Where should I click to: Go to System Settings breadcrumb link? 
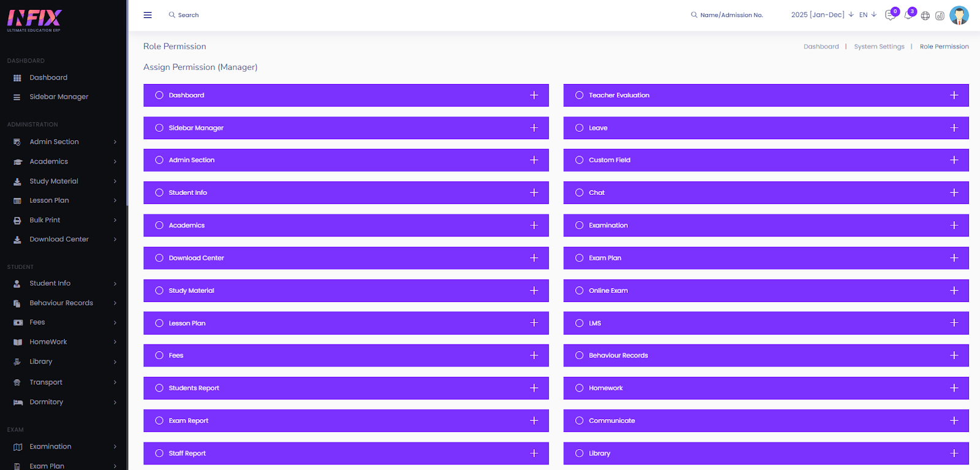pyautogui.click(x=879, y=47)
